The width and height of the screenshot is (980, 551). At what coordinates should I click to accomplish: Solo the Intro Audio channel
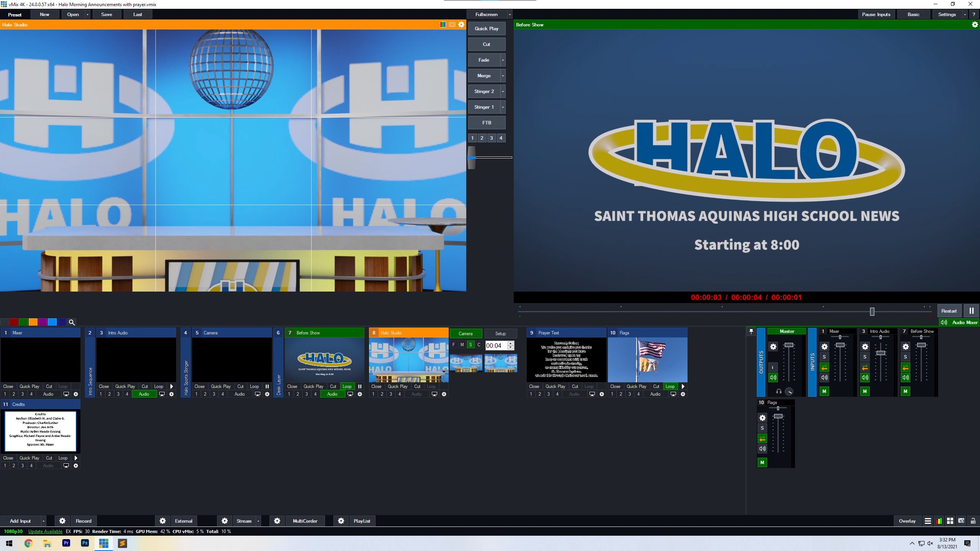pos(864,357)
